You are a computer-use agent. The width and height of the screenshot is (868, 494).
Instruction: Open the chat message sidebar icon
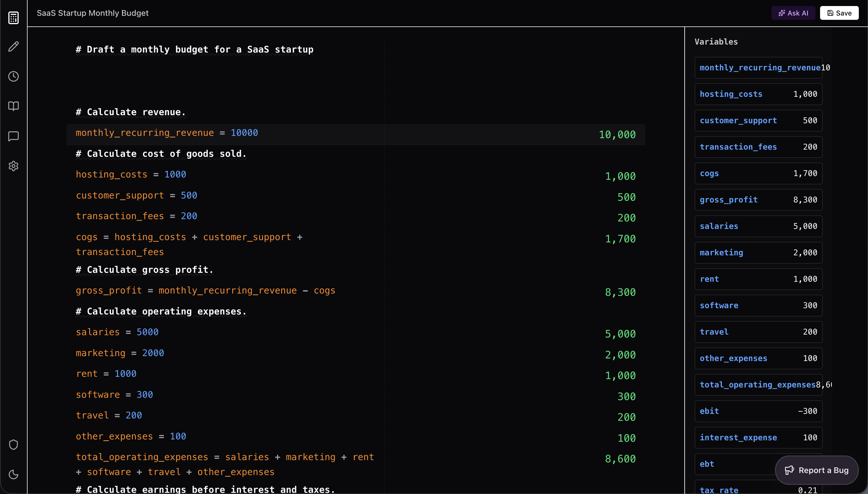[x=13, y=136]
